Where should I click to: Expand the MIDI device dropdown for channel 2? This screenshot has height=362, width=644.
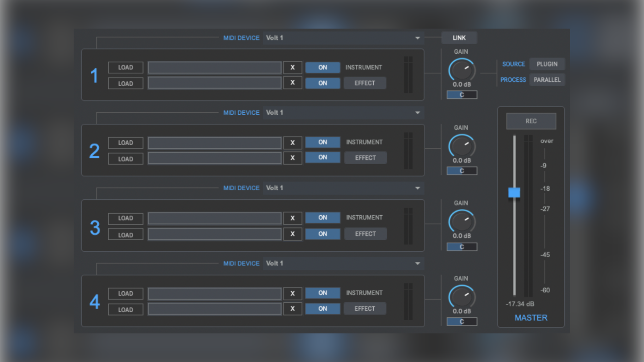[x=343, y=113]
